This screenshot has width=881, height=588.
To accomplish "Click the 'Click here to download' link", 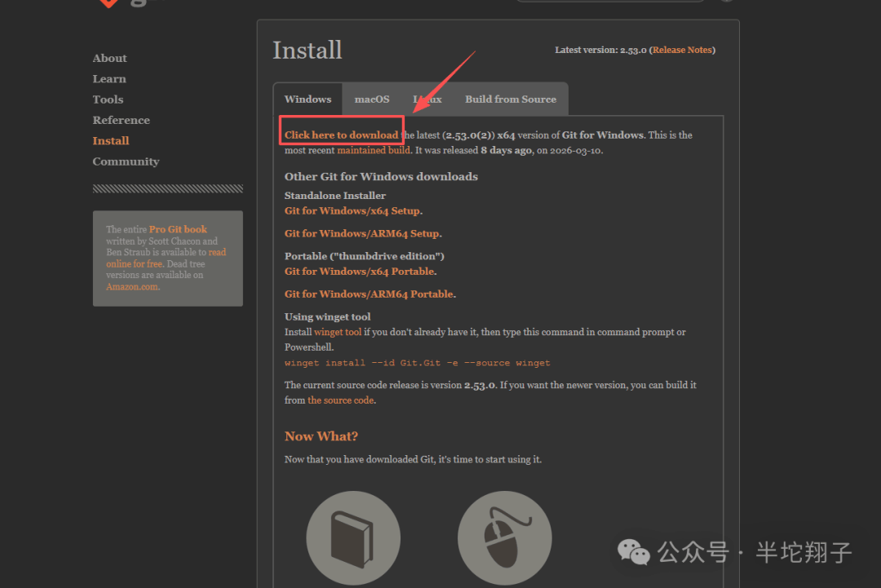I will coord(341,135).
